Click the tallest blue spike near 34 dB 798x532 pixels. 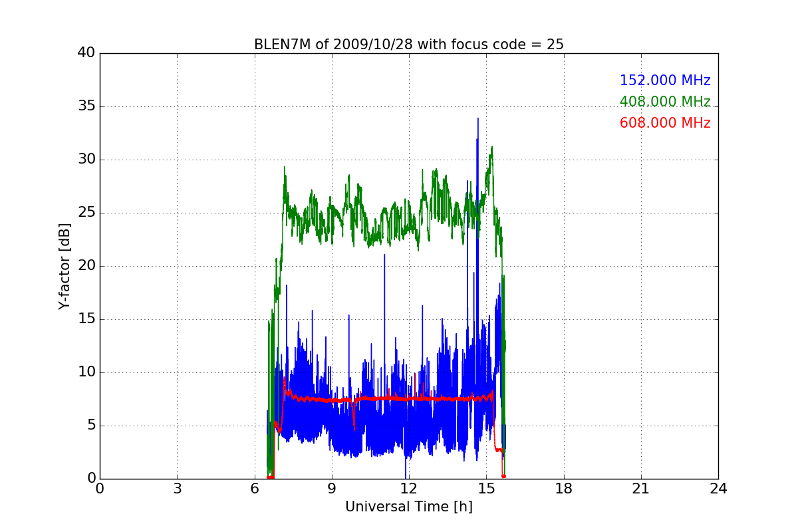(477, 120)
